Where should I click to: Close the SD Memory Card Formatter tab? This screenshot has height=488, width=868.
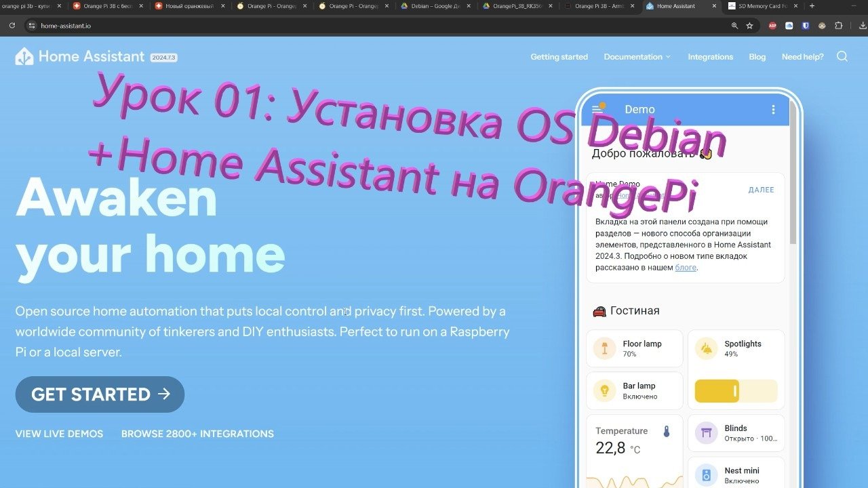[x=795, y=6]
